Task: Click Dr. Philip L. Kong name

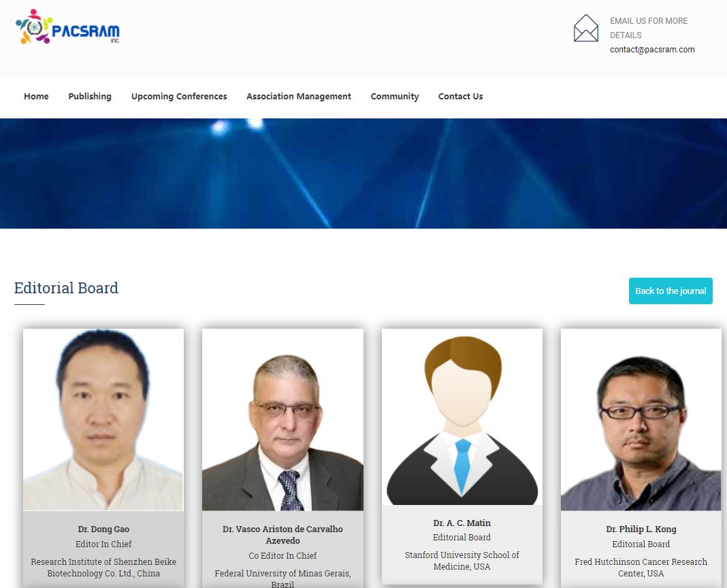Action: pyautogui.click(x=641, y=529)
